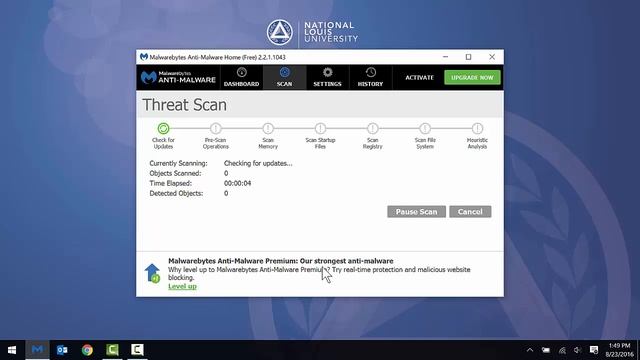Open the Dashboard tab
Screen dimensions: 640x360
tap(241, 78)
